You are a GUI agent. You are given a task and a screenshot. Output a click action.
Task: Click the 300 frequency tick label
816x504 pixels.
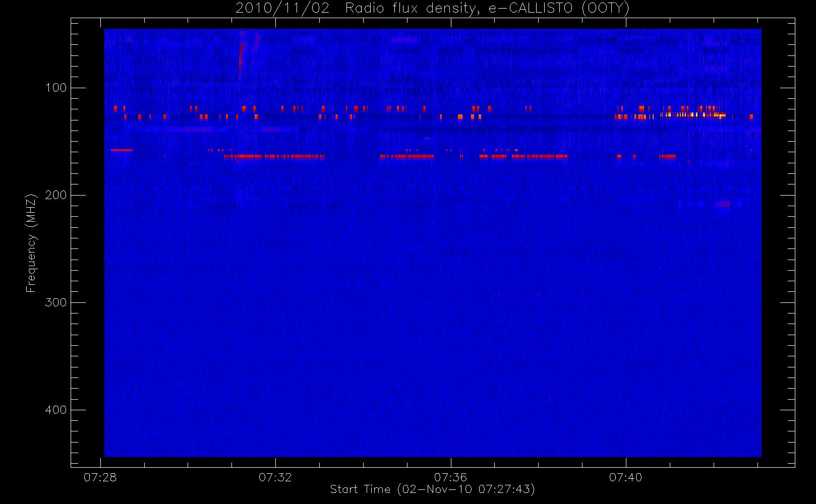point(55,302)
